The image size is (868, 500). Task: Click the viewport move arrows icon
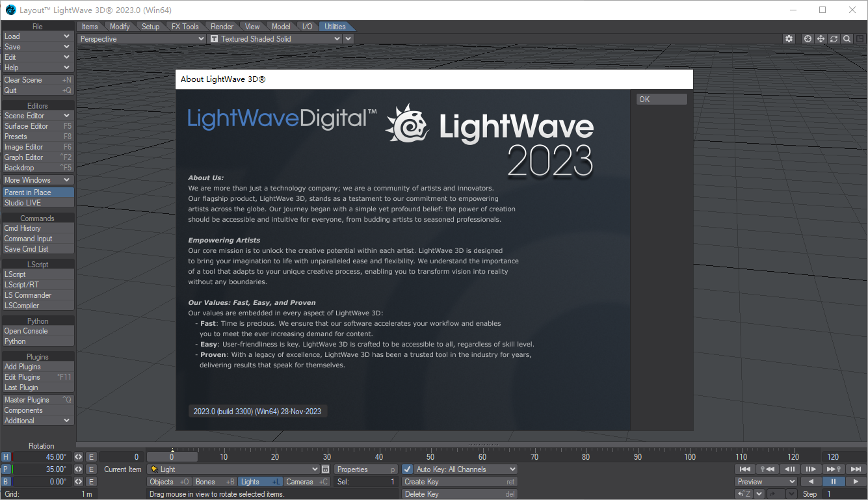pyautogui.click(x=821, y=39)
